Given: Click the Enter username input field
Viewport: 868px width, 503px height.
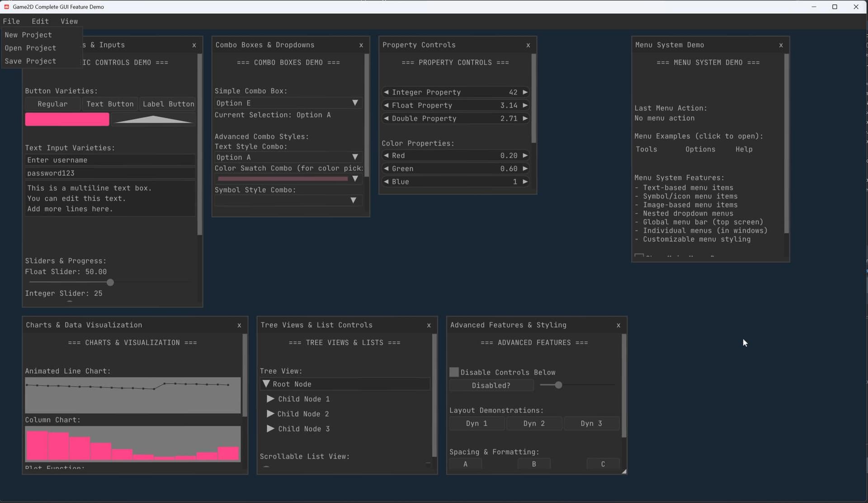Looking at the screenshot, I should 110,160.
